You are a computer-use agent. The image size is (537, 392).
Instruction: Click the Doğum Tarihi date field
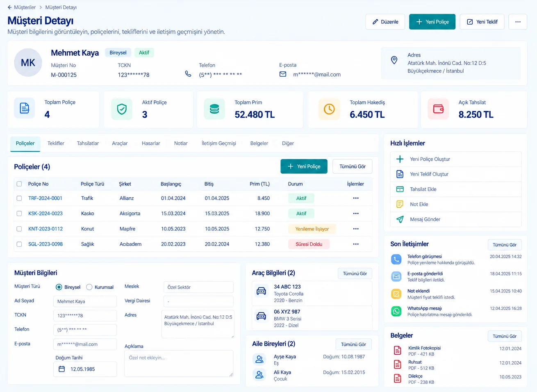(85, 369)
